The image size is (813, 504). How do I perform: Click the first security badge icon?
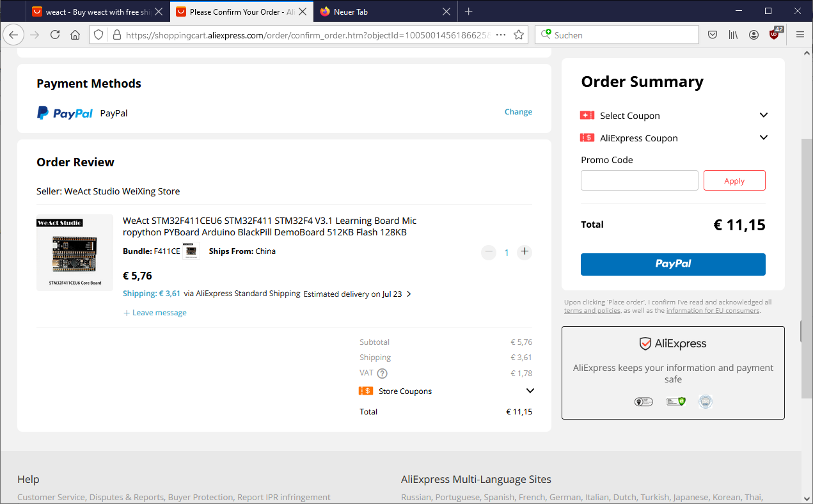coord(643,402)
